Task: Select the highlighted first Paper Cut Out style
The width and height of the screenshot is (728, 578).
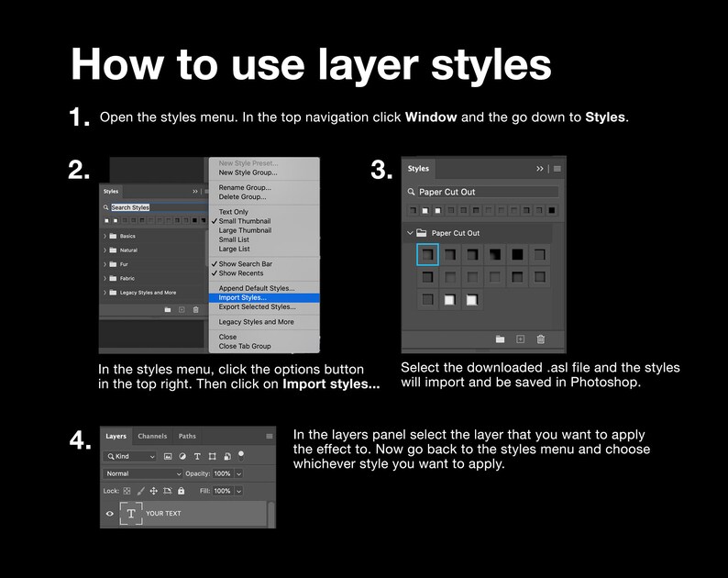Action: [427, 255]
